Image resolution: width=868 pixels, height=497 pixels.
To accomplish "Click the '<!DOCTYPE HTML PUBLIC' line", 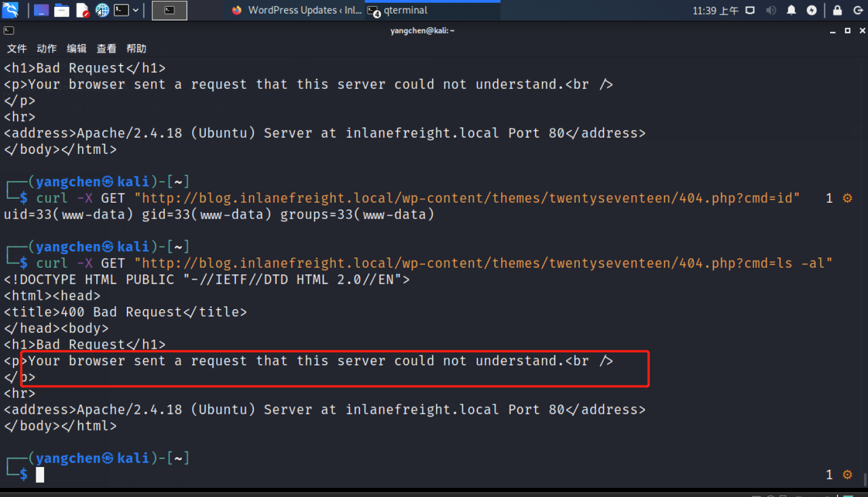I will 207,280.
